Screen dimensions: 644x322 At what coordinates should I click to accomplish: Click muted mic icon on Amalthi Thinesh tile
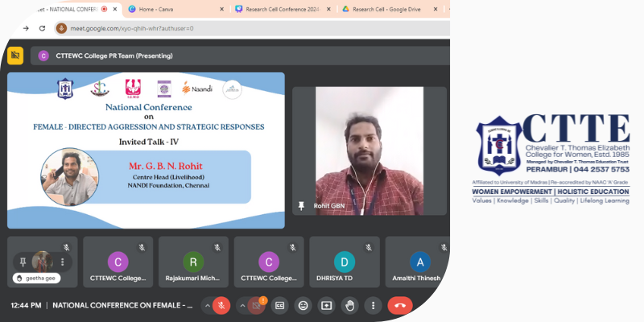[444, 247]
